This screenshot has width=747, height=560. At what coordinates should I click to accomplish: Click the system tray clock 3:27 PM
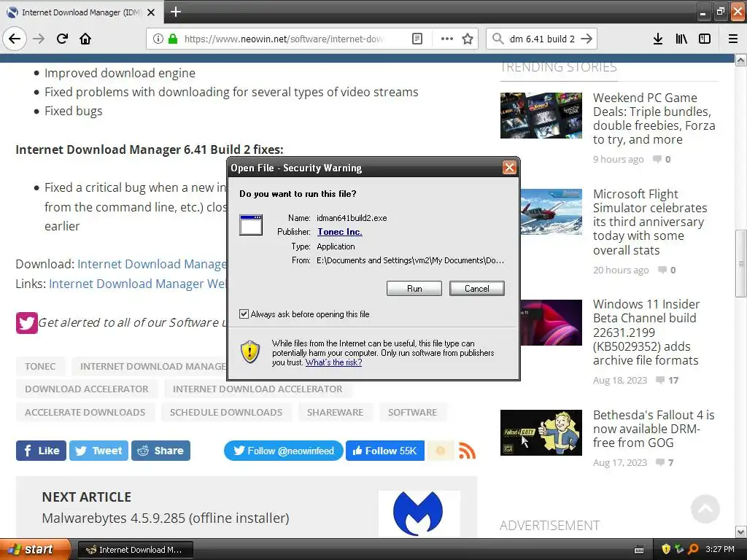pos(720,549)
